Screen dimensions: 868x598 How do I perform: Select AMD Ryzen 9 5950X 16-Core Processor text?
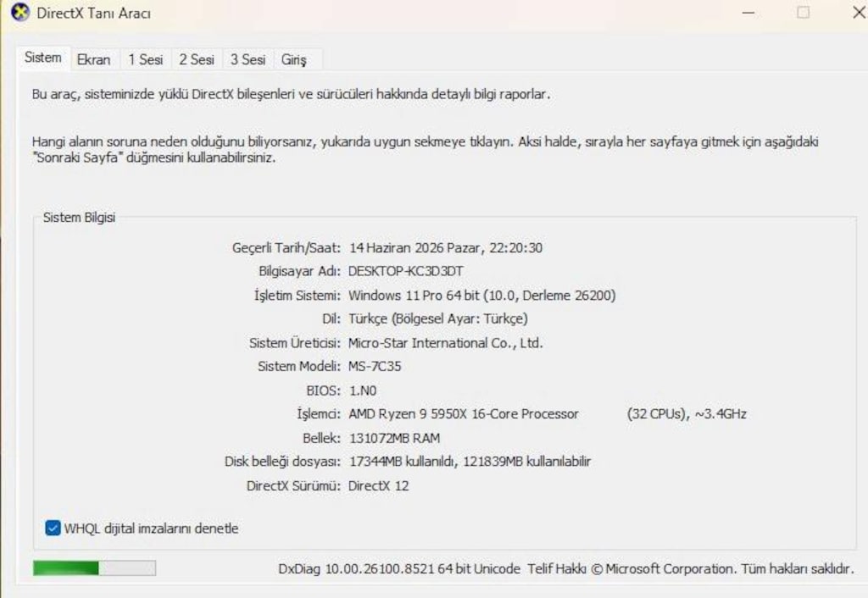tap(464, 414)
